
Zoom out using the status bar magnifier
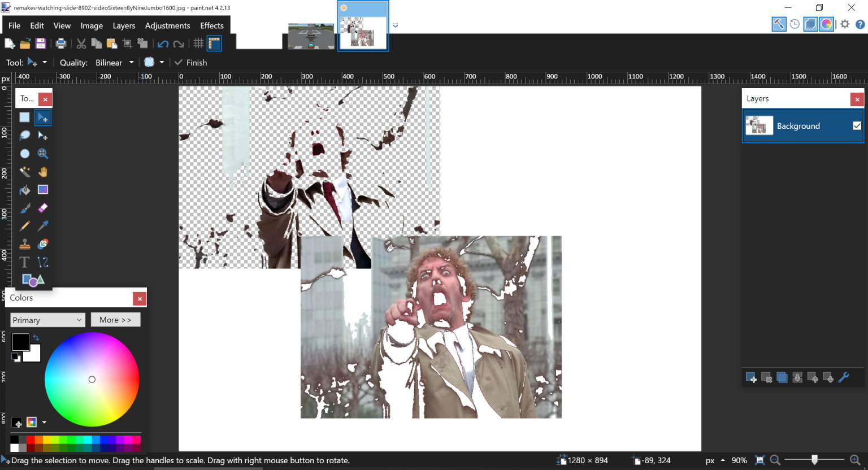pos(775,460)
